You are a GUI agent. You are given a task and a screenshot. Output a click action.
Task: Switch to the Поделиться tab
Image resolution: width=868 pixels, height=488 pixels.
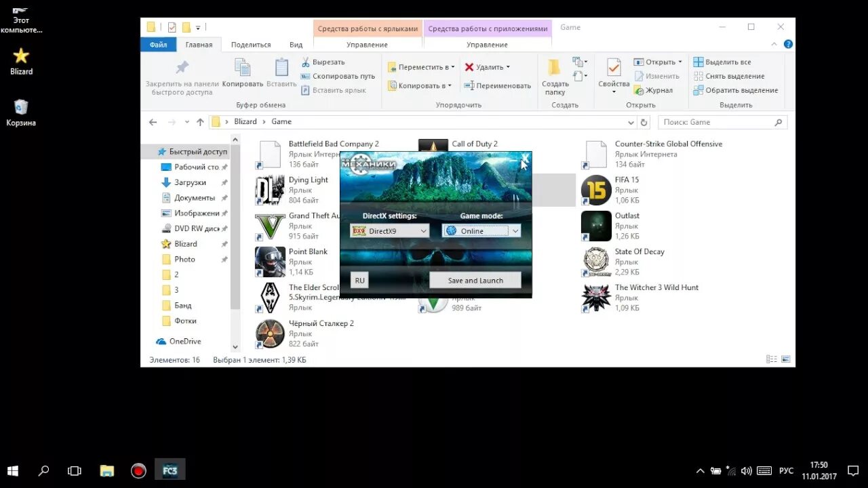coord(251,45)
